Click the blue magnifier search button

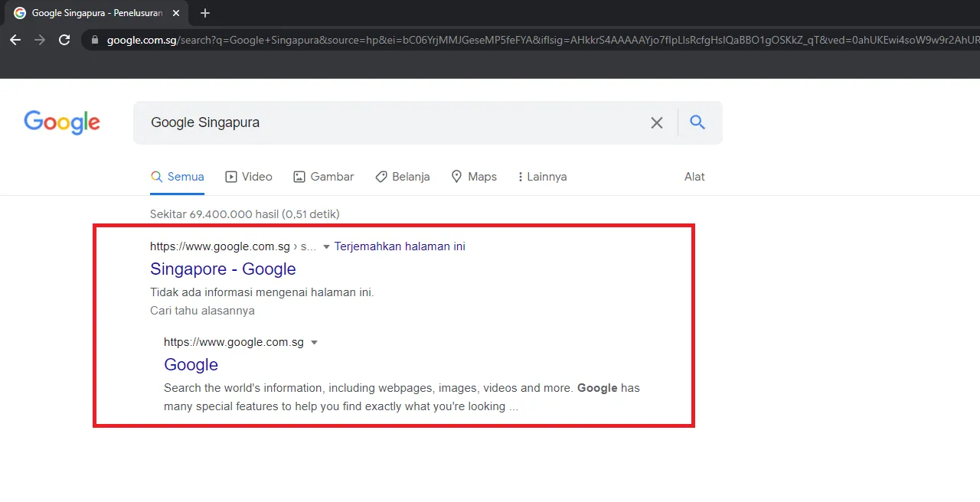(697, 122)
